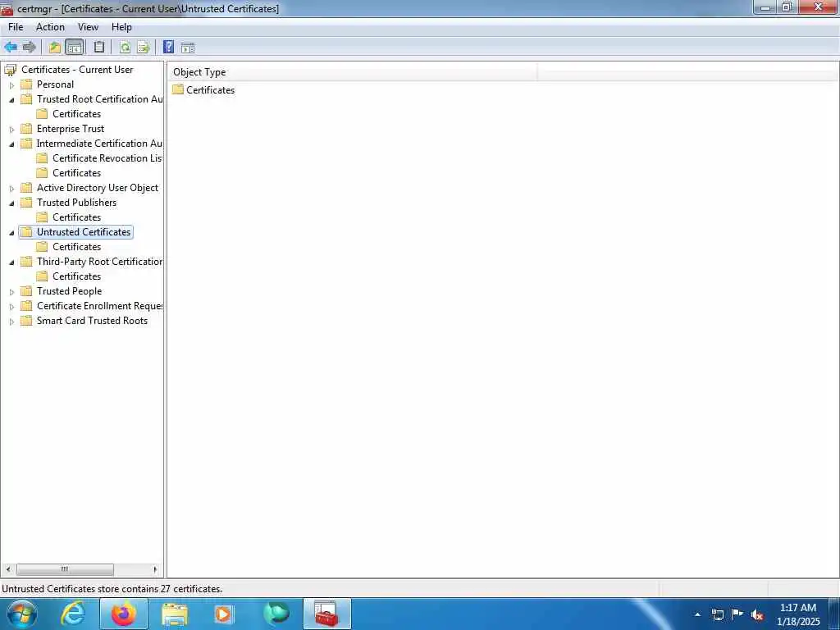Image resolution: width=840 pixels, height=630 pixels.
Task: Select Certificates under Trusted Root Certification
Action: 76,114
